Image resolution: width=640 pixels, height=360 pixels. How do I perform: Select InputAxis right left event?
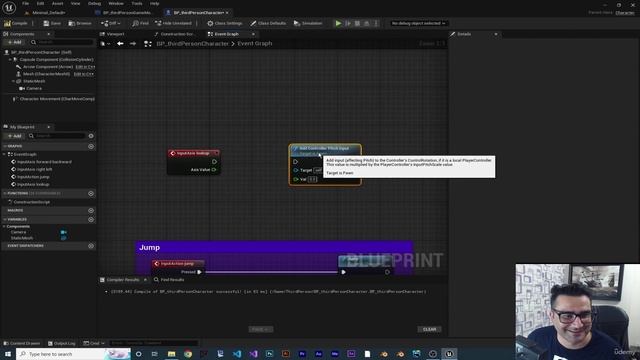pos(34,169)
